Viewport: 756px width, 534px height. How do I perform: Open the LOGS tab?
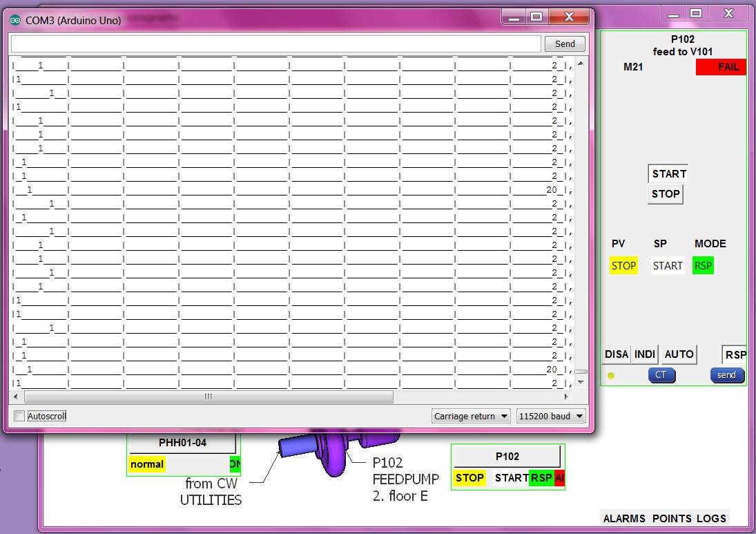coord(711,518)
